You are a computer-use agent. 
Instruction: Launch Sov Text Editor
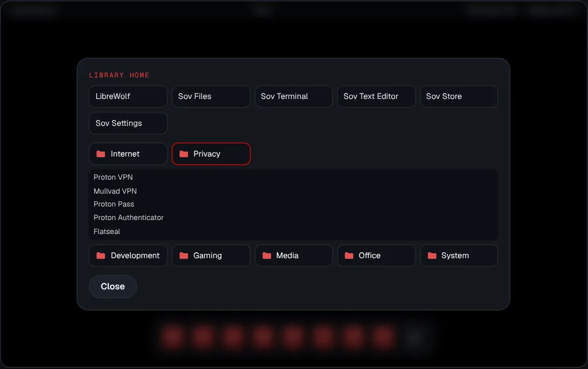[x=376, y=96]
